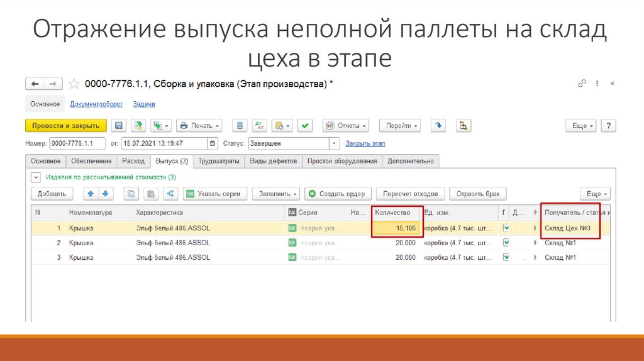Click the paste rows icon

pos(151,194)
